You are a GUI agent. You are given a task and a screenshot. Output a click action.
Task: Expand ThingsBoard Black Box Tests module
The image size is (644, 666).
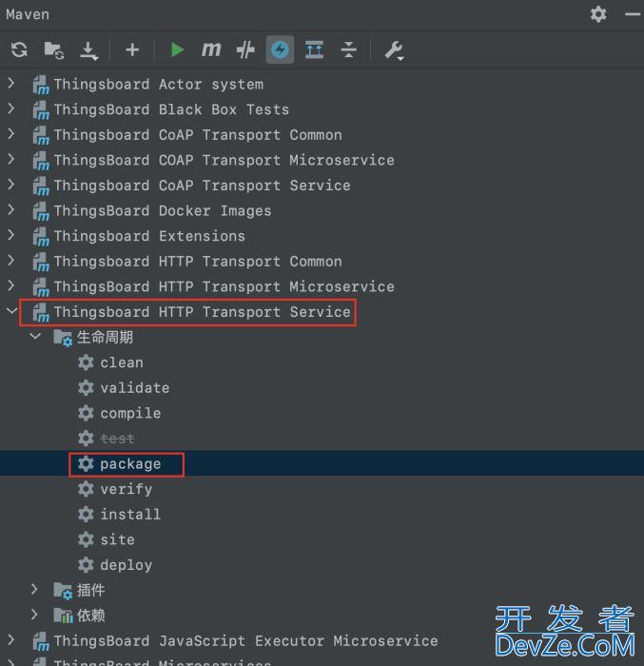pos(11,108)
